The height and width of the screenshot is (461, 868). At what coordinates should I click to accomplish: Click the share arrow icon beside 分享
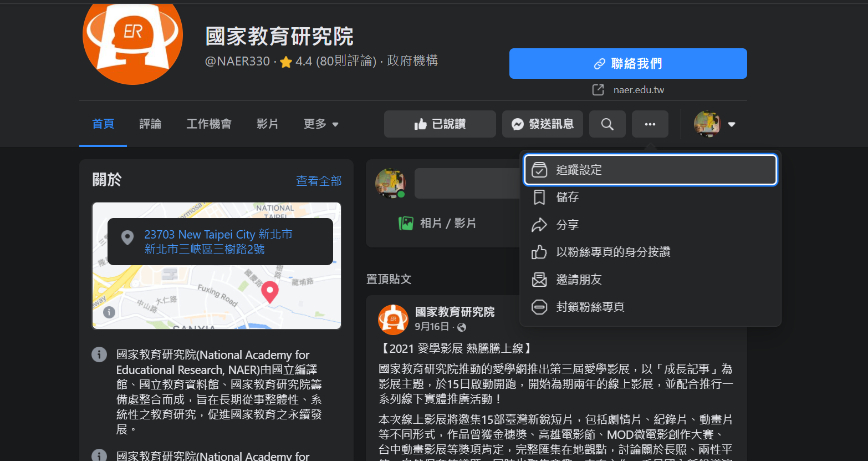click(539, 225)
